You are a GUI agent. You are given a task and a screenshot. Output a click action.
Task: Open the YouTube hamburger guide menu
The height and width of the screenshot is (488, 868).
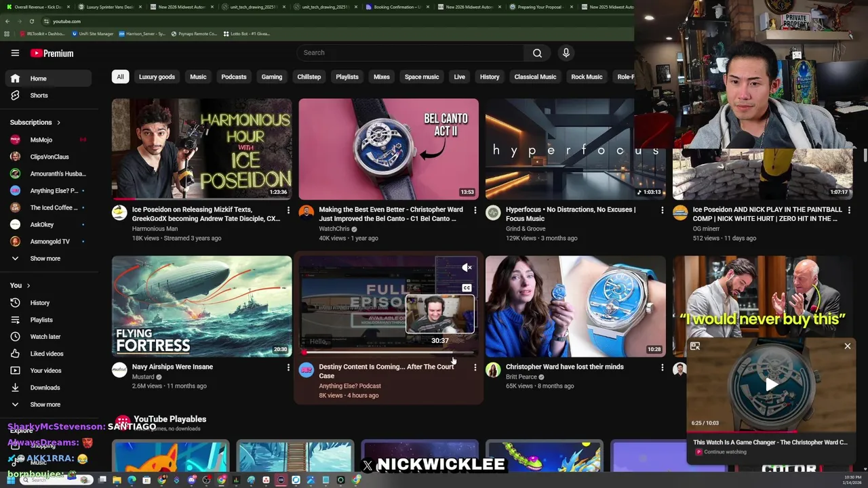click(x=15, y=53)
